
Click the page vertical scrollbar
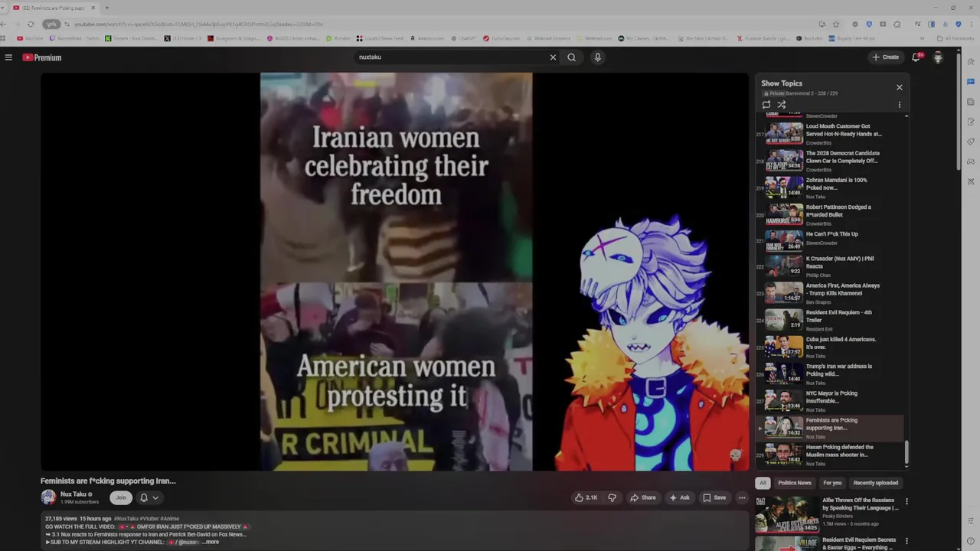coord(959,111)
